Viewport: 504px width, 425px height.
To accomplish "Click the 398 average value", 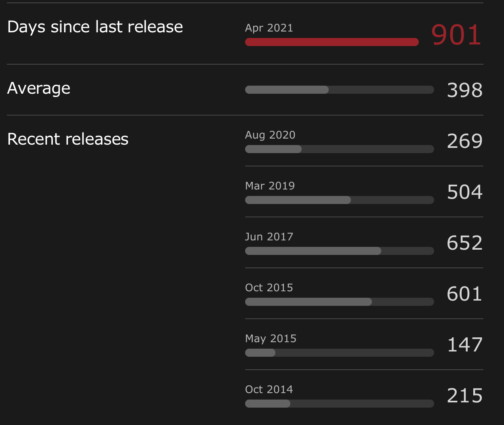I will [465, 90].
